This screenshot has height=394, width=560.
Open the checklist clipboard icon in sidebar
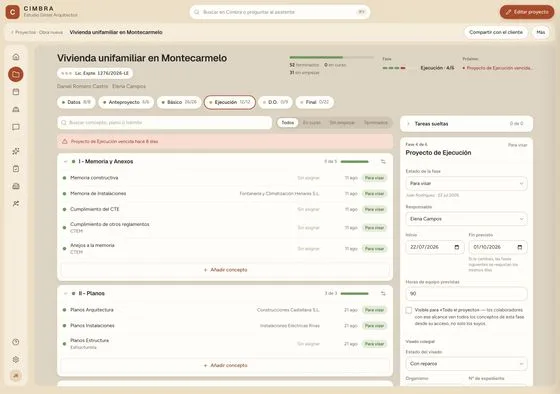pos(16,169)
